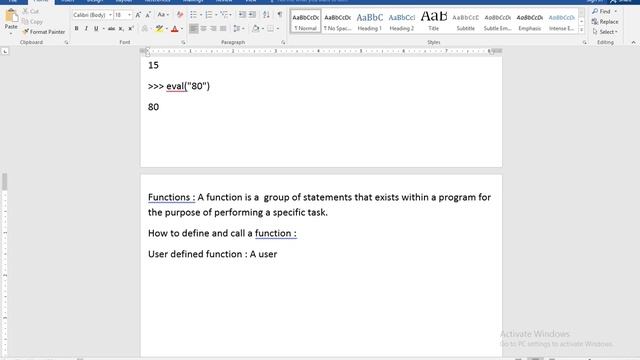Viewport: 640px width, 360px height.
Task: Open the Paragraph dialog launcher
Action: [x=283, y=42]
